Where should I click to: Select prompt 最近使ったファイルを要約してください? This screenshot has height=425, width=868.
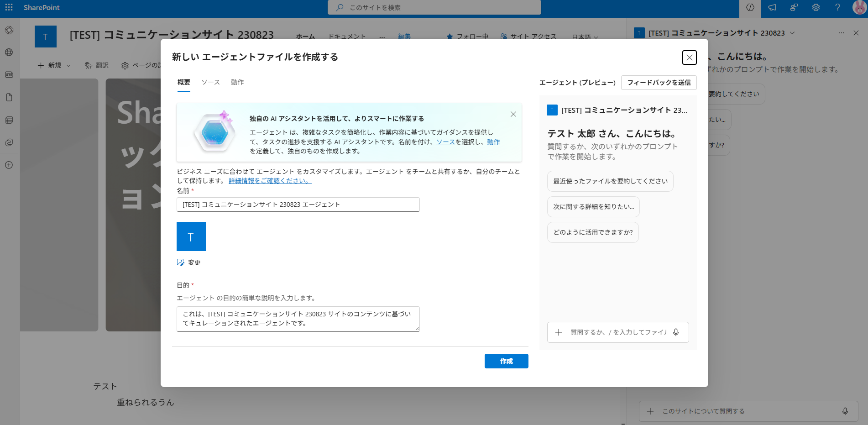[610, 181]
